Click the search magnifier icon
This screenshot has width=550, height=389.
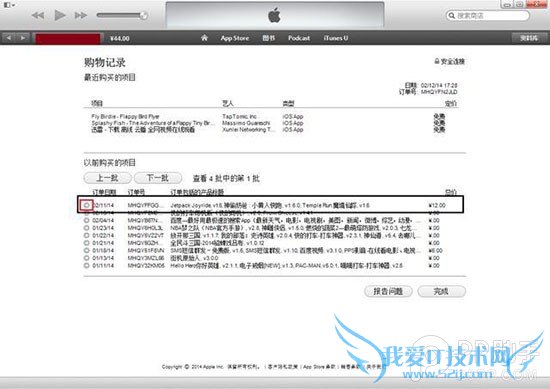[452, 15]
